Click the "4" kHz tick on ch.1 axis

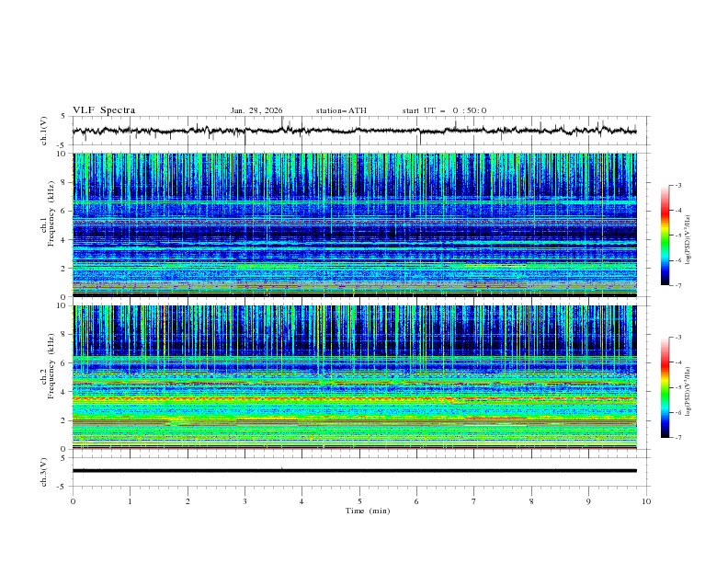coord(63,240)
